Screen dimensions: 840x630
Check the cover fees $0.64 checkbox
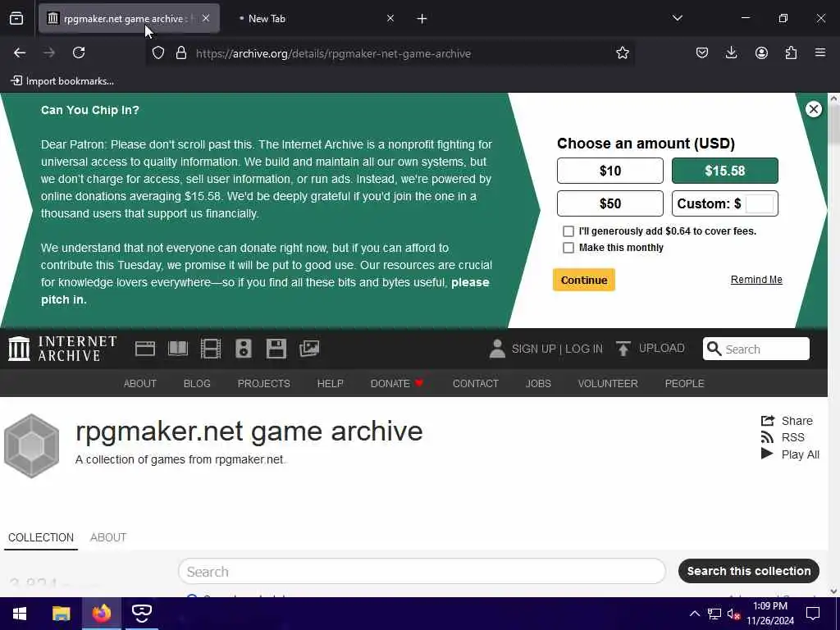pos(568,231)
